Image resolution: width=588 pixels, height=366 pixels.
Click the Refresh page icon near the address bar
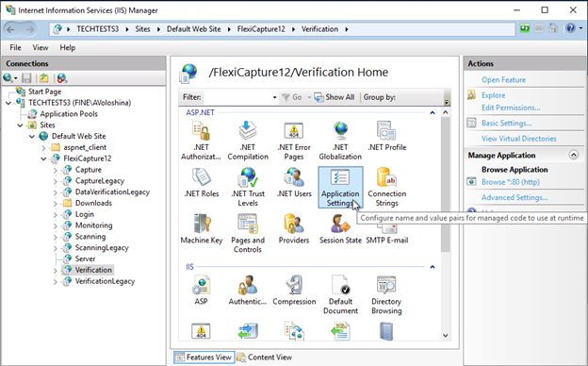525,28
